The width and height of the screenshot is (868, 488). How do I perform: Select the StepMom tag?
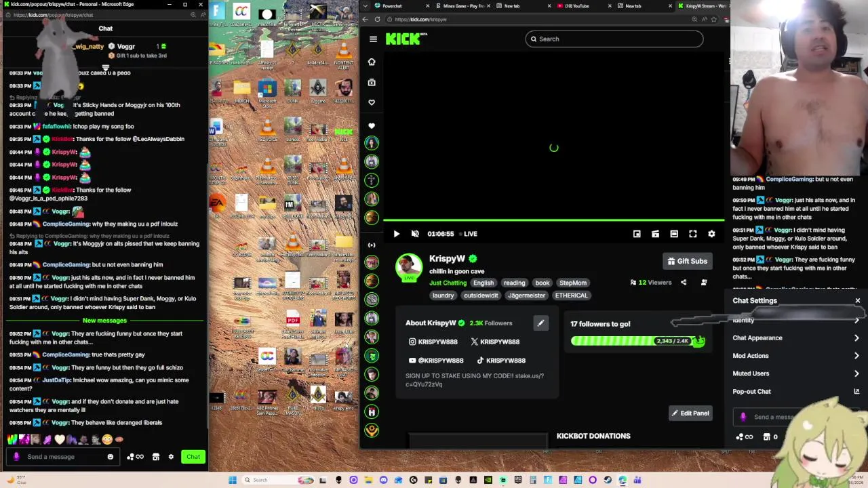tap(573, 283)
